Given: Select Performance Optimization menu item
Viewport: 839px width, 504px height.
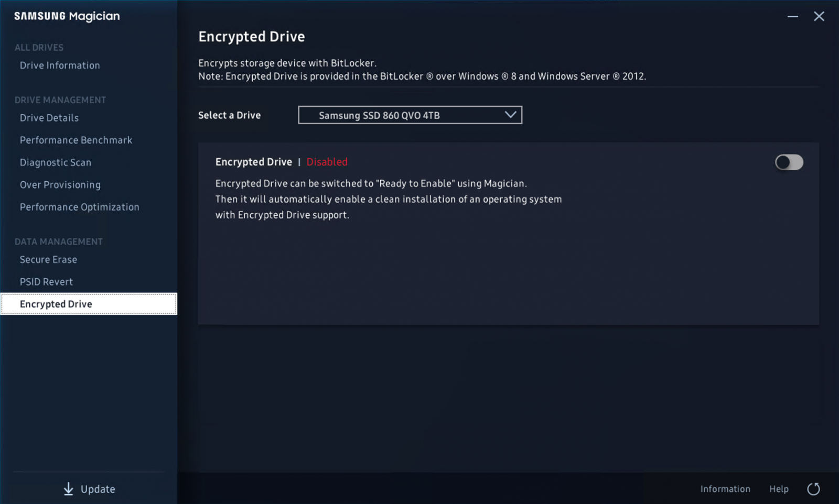Looking at the screenshot, I should point(80,207).
